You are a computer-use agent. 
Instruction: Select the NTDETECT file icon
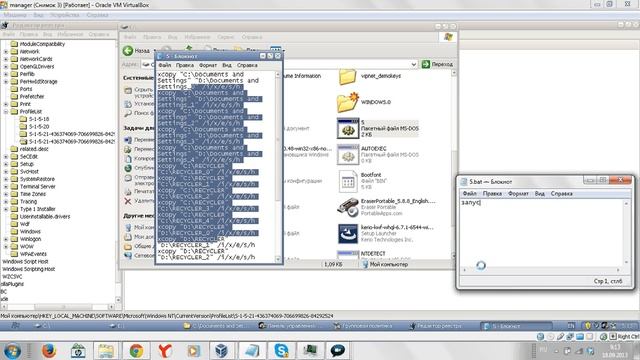pyautogui.click(x=348, y=255)
